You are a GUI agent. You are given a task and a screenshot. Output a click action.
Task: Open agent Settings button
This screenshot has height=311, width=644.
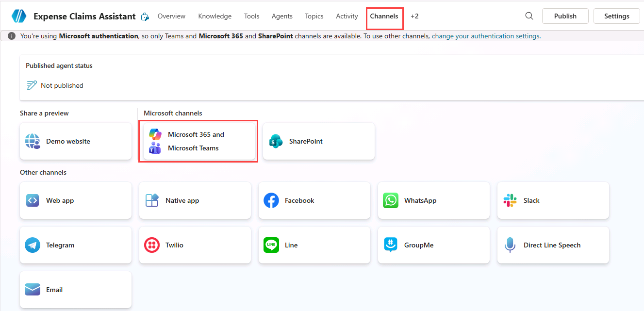click(x=616, y=16)
